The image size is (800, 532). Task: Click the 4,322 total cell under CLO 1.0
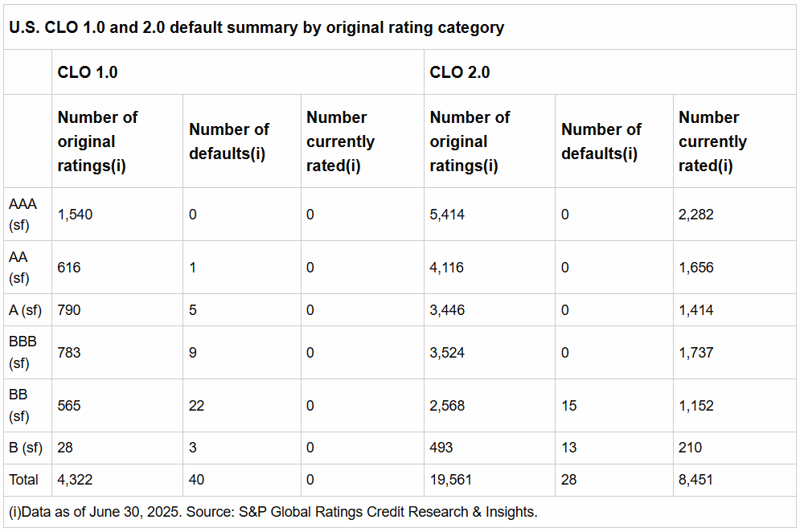pos(75,480)
